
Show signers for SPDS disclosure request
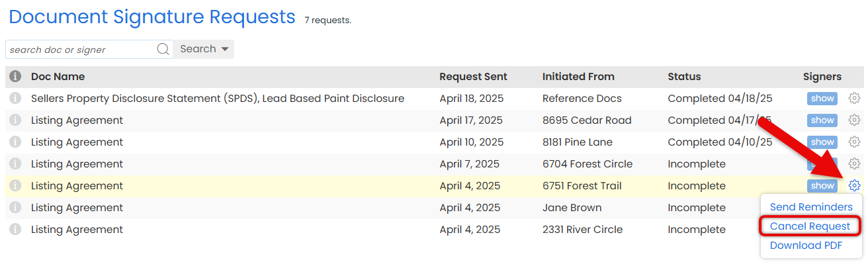tap(822, 99)
